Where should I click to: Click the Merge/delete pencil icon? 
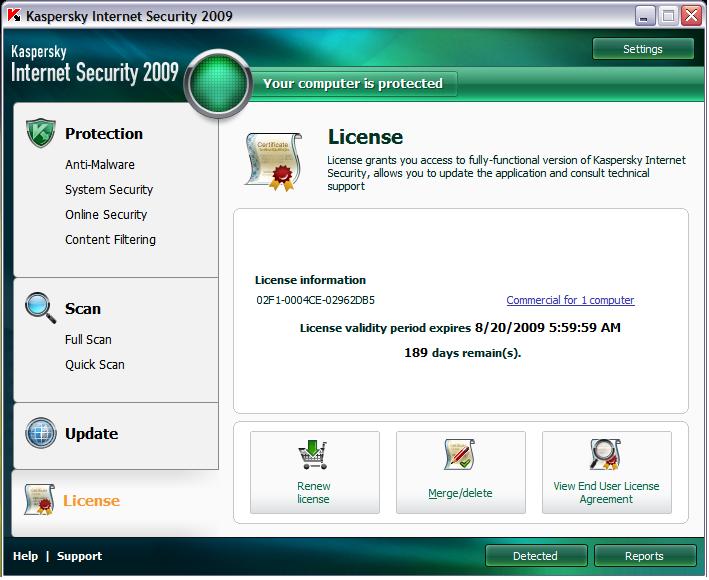tap(459, 455)
